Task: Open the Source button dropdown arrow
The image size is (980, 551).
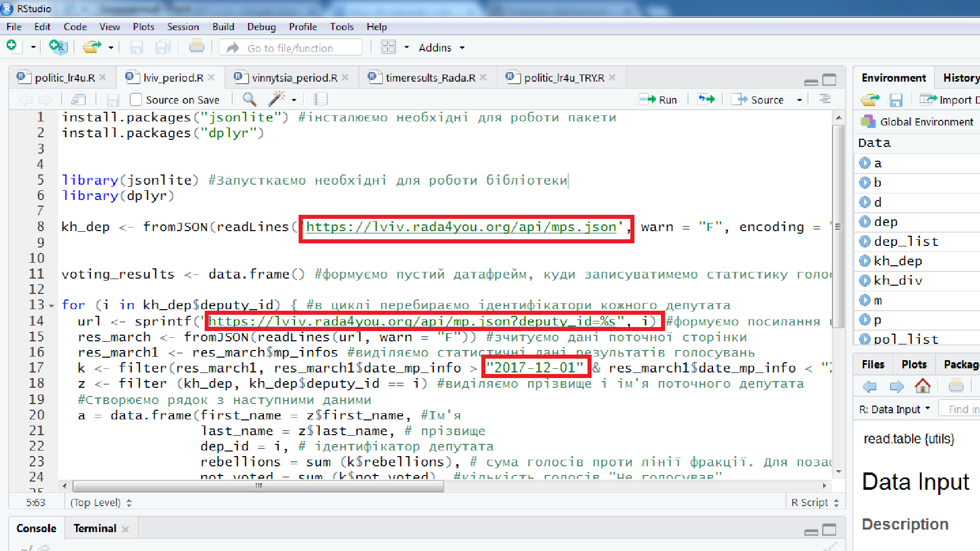Action: 799,100
